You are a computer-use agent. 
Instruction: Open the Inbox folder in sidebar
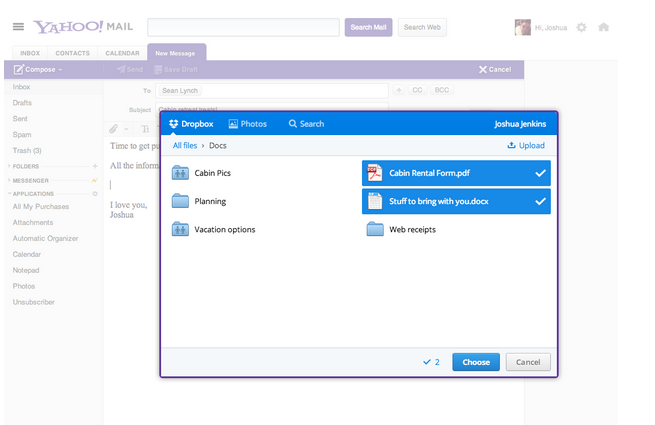click(x=21, y=87)
